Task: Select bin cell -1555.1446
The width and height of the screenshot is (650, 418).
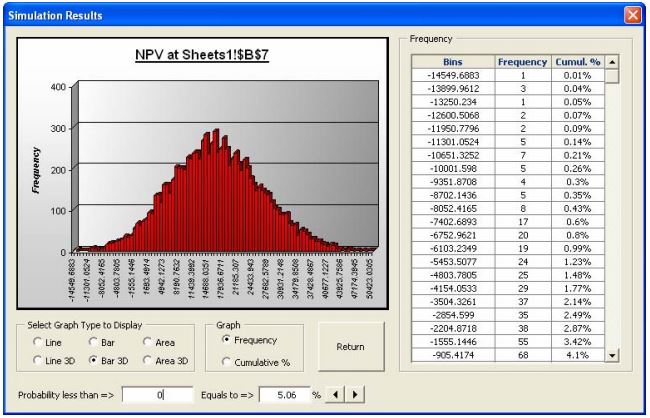Action: 453,342
